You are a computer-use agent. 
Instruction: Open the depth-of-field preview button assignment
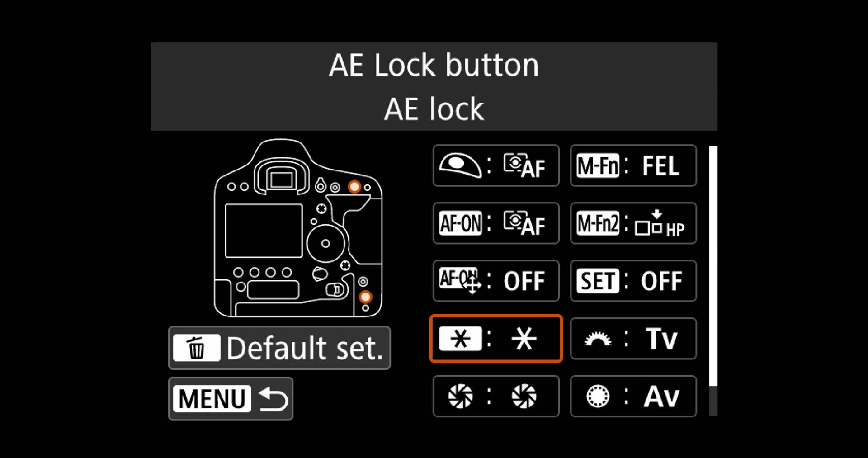(496, 397)
